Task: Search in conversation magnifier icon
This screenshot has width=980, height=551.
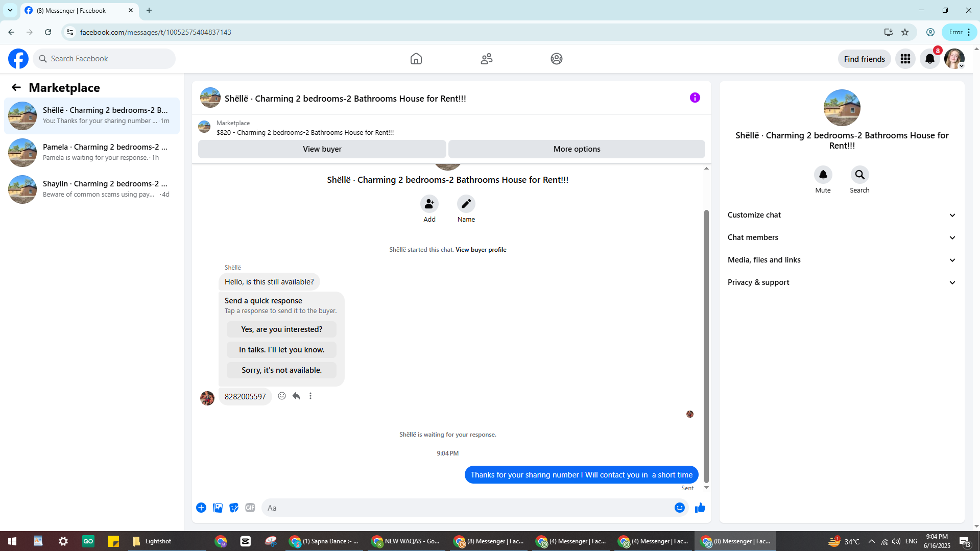Action: point(860,175)
